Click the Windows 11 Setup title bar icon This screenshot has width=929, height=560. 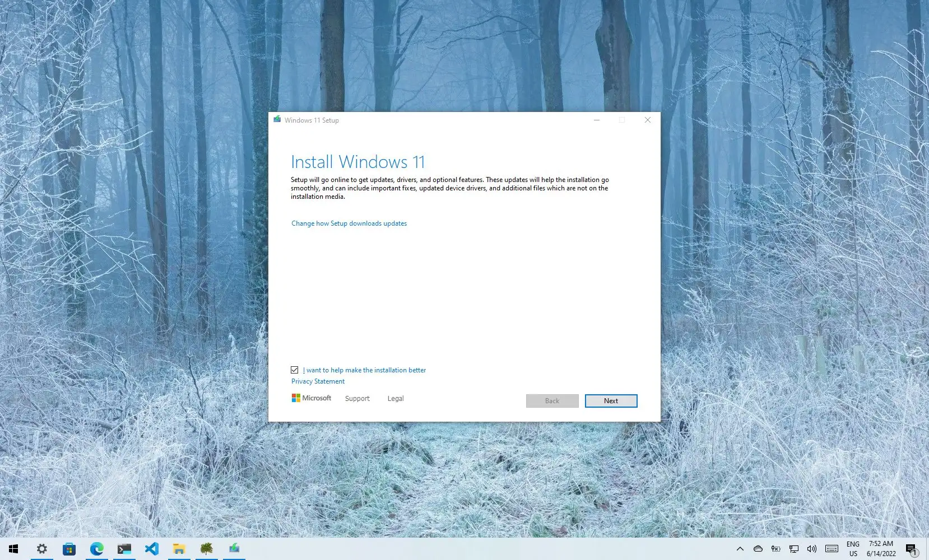[277, 119]
